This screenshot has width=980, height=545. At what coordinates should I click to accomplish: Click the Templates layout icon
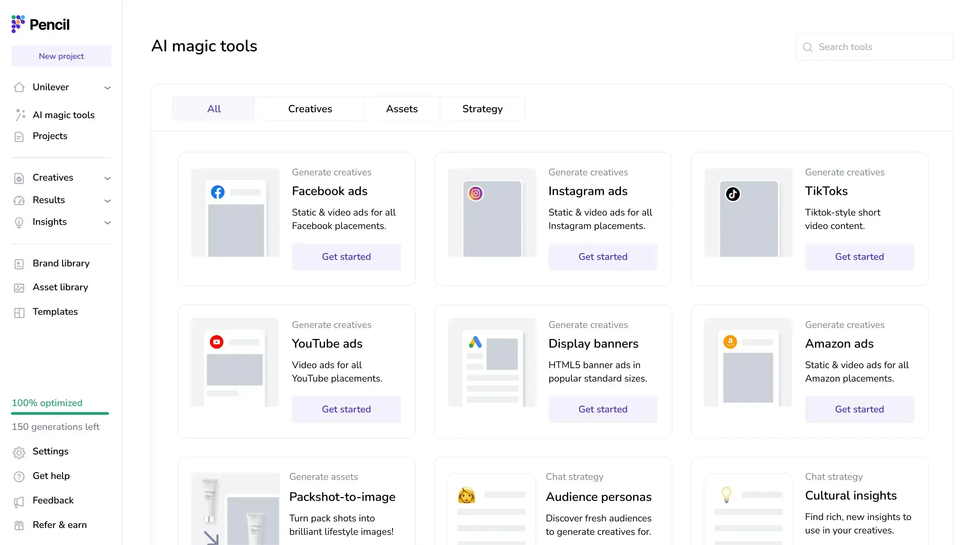pyautogui.click(x=19, y=312)
